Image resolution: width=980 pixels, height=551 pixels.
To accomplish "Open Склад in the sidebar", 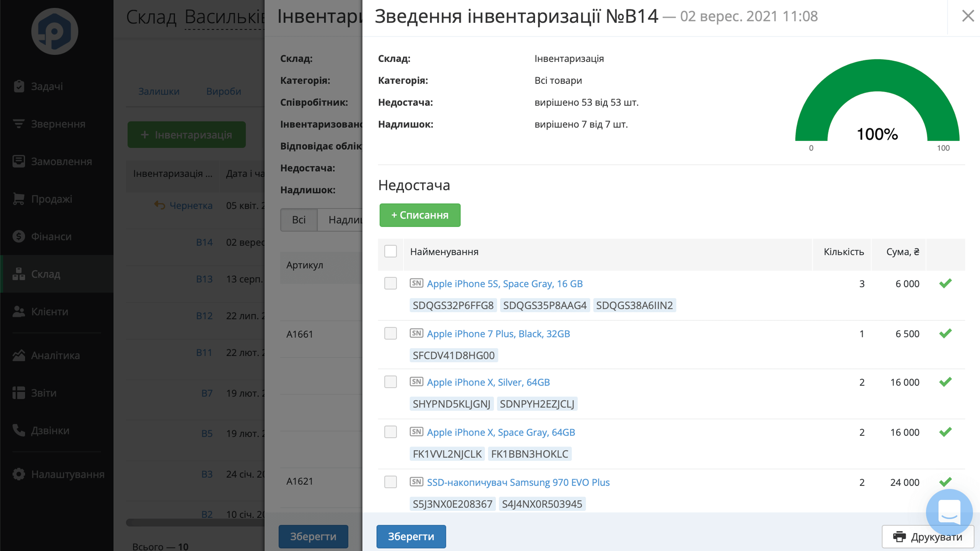I will pos(57,274).
